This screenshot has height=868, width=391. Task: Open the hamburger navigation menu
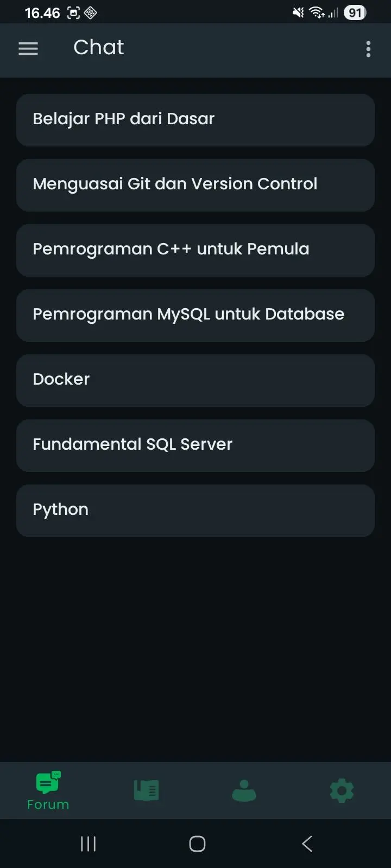point(28,49)
